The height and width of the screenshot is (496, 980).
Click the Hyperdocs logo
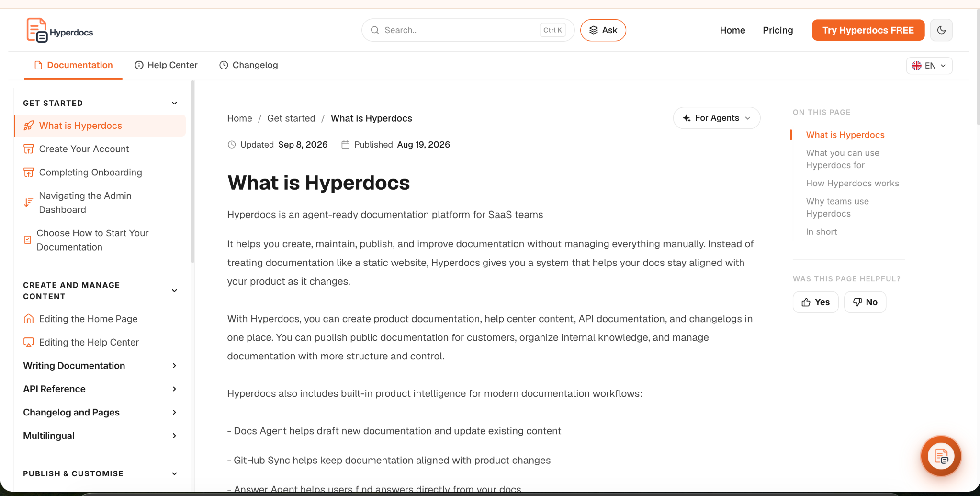[60, 30]
